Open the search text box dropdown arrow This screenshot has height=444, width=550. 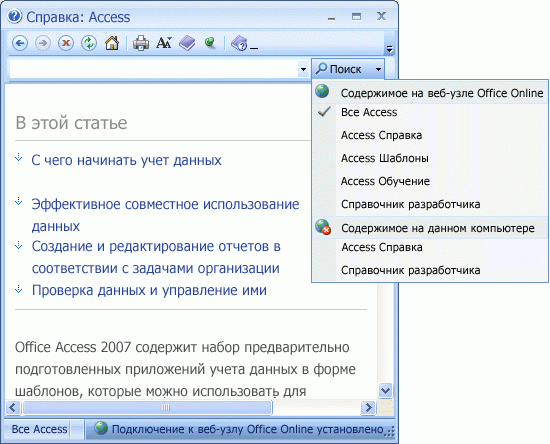[303, 69]
